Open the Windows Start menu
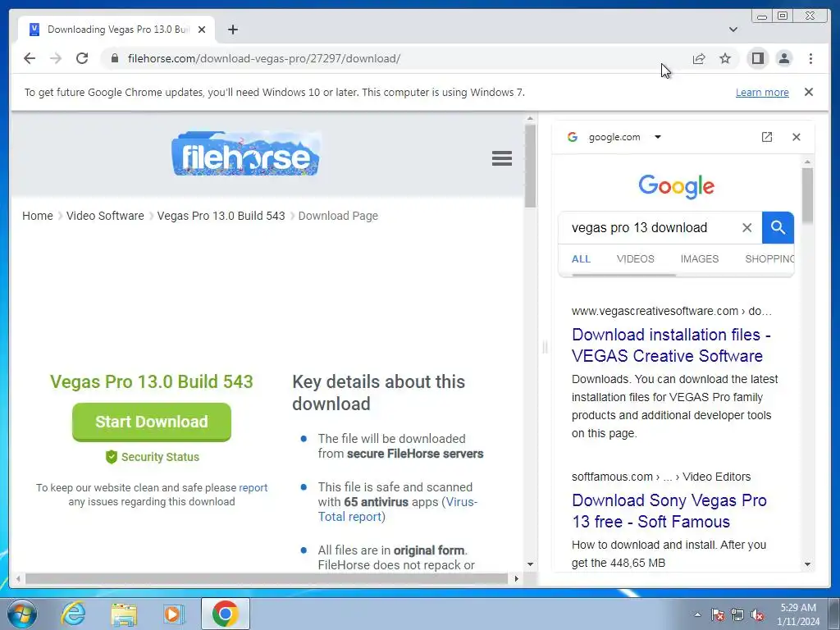Viewport: 840px width, 630px height. coord(22,614)
